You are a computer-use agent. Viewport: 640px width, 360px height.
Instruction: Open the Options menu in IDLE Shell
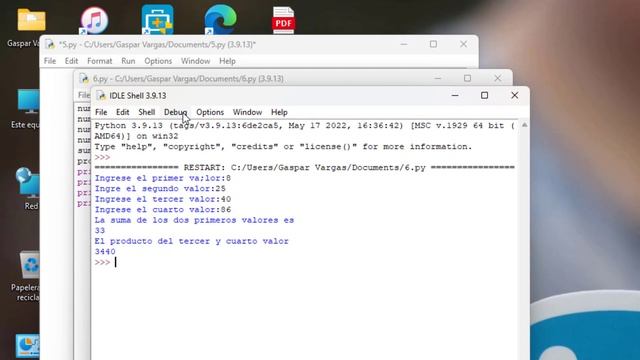210,112
